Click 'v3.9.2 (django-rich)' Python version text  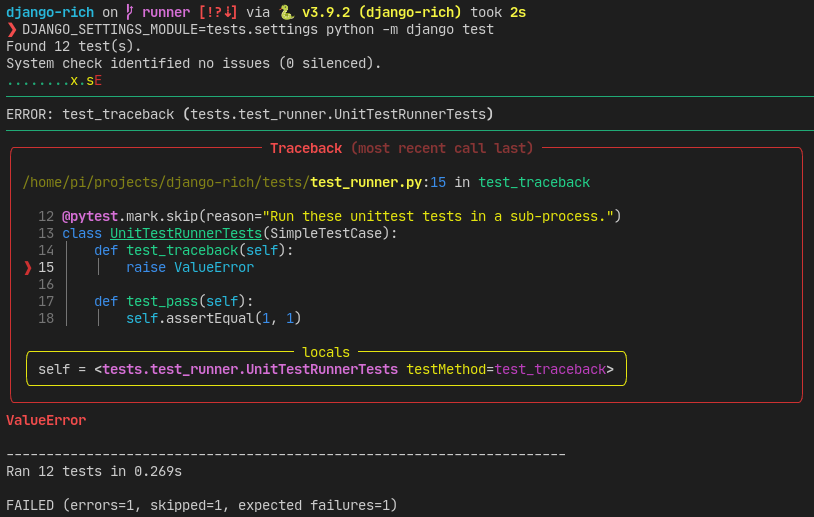coord(382,12)
